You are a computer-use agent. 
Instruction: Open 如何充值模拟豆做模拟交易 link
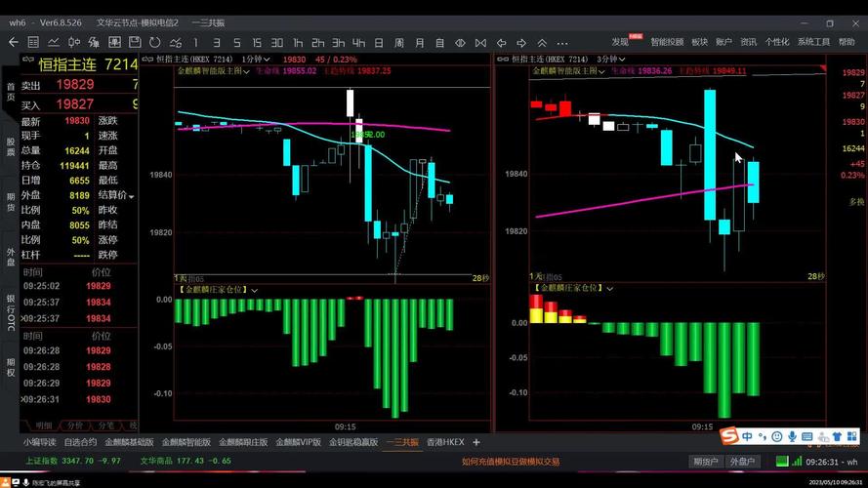(511, 462)
